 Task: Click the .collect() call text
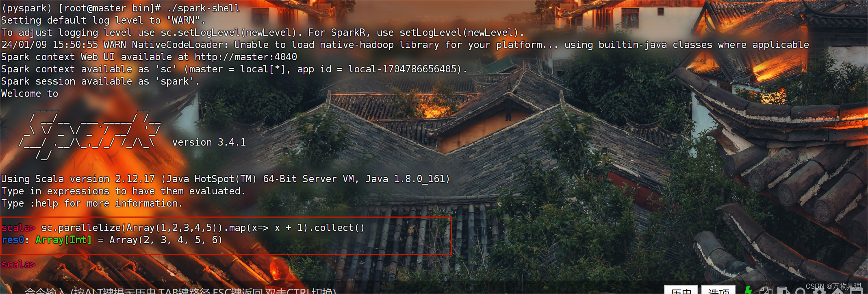tap(337, 228)
